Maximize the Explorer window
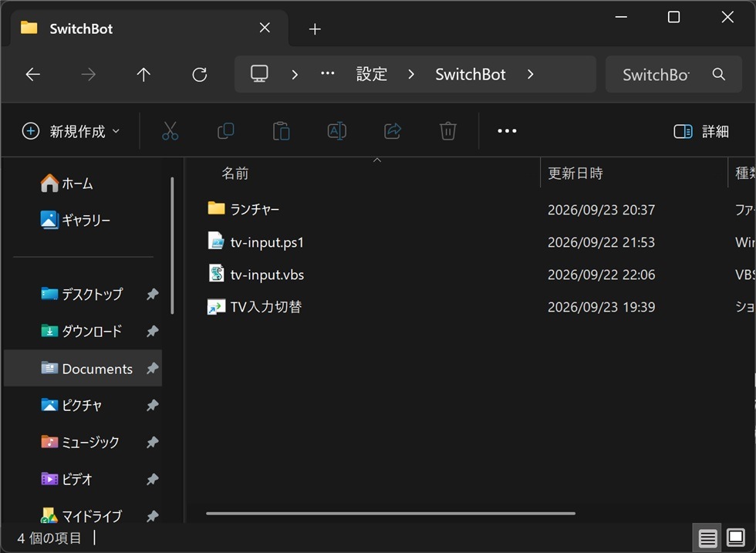The width and height of the screenshot is (756, 553). [x=673, y=17]
